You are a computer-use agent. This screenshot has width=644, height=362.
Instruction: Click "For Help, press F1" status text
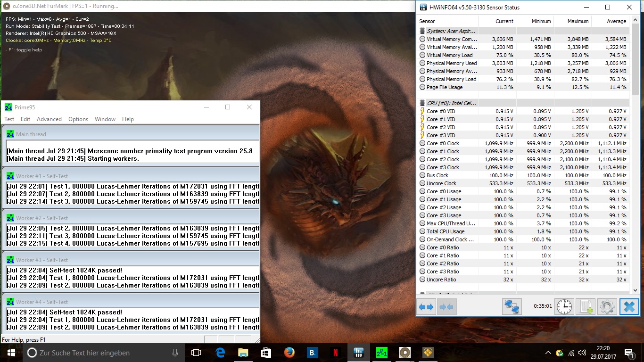click(24, 339)
